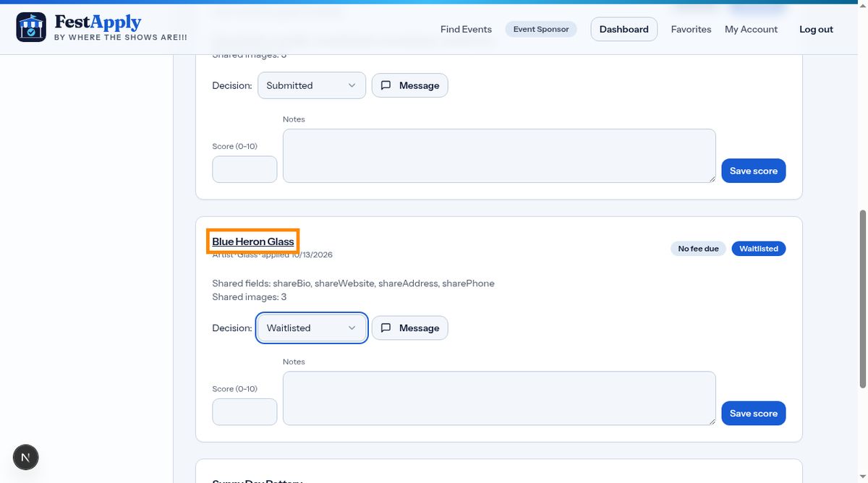The image size is (868, 483).
Task: Click the Event Sponsor badge
Action: click(x=541, y=29)
